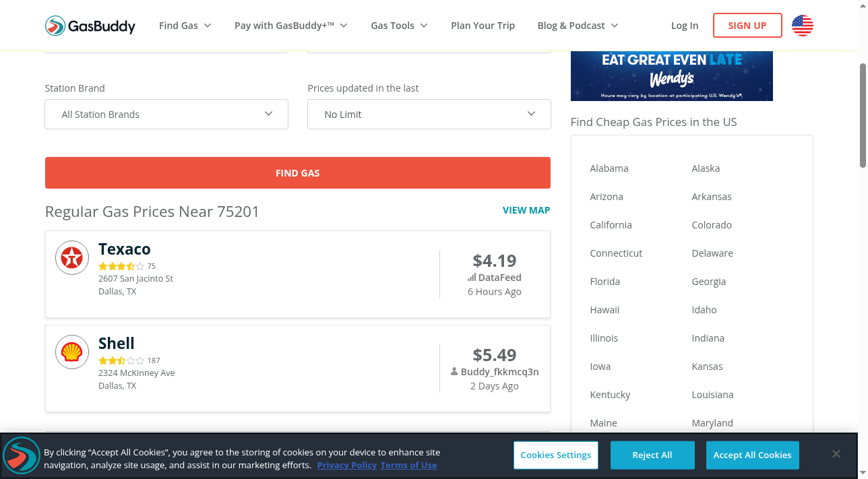Close the cookie consent banner
This screenshot has width=868, height=479.
836,454
